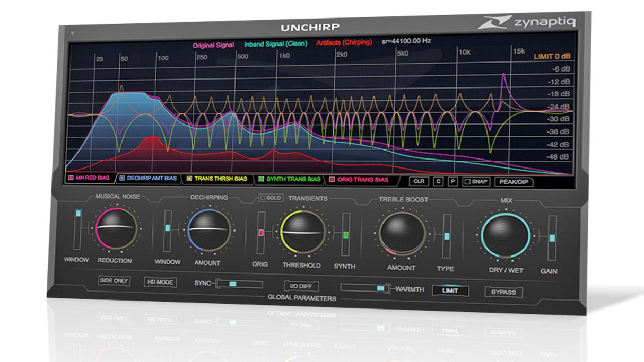Click the Transients Threshold knob
644x362 pixels.
click(302, 232)
